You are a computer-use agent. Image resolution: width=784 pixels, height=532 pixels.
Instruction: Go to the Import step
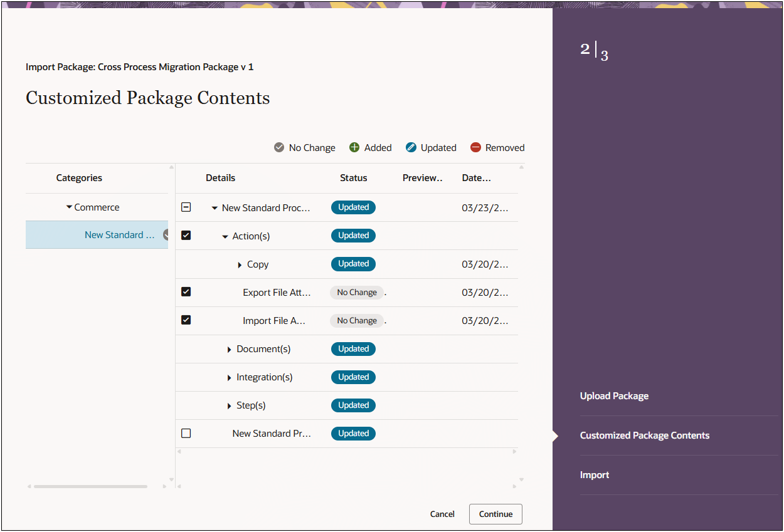point(595,475)
